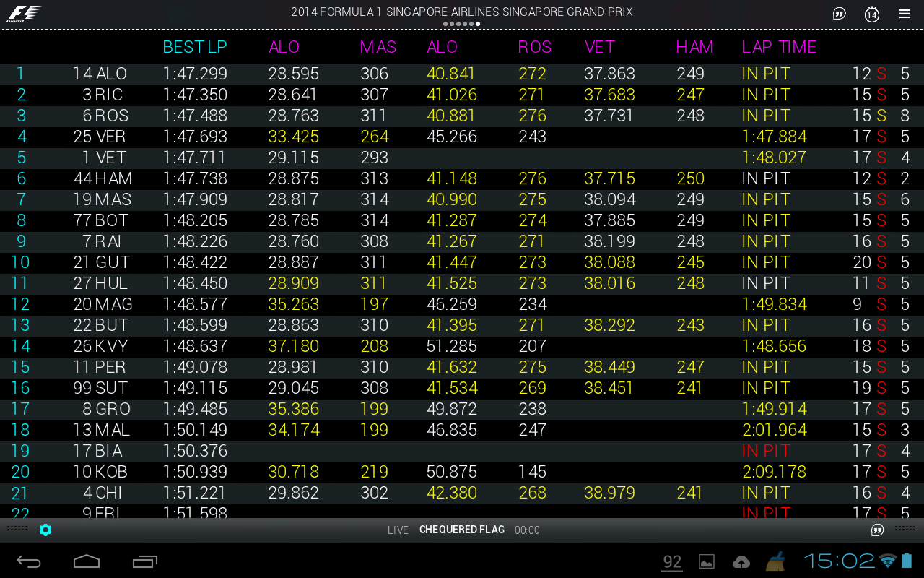The height and width of the screenshot is (578, 924).
Task: Open the cloud upload notification icon
Action: tap(741, 561)
